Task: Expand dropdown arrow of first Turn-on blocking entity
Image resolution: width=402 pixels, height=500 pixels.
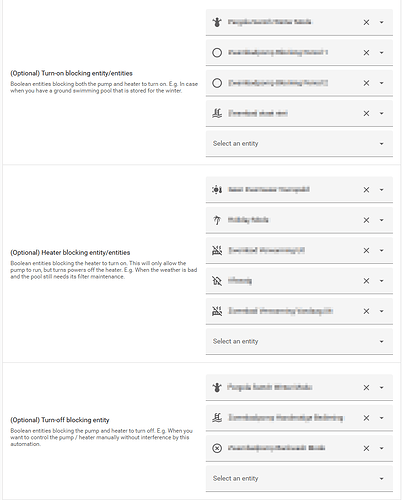Action: 382,22
